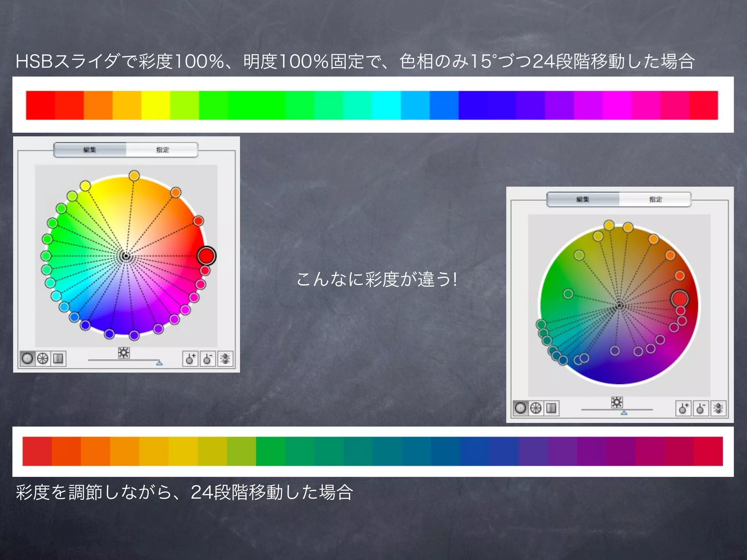747x560 pixels.
Task: Select smooth color wheel icon in right panel
Action: tap(520, 408)
